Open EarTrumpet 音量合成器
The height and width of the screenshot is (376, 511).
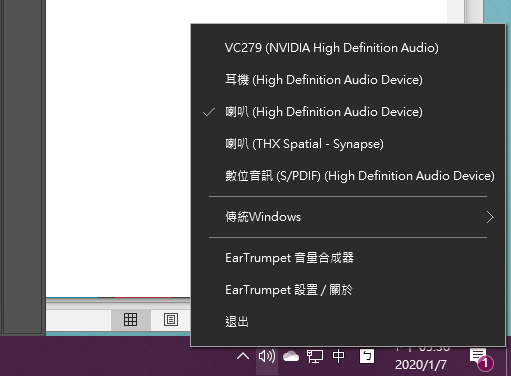point(348,258)
